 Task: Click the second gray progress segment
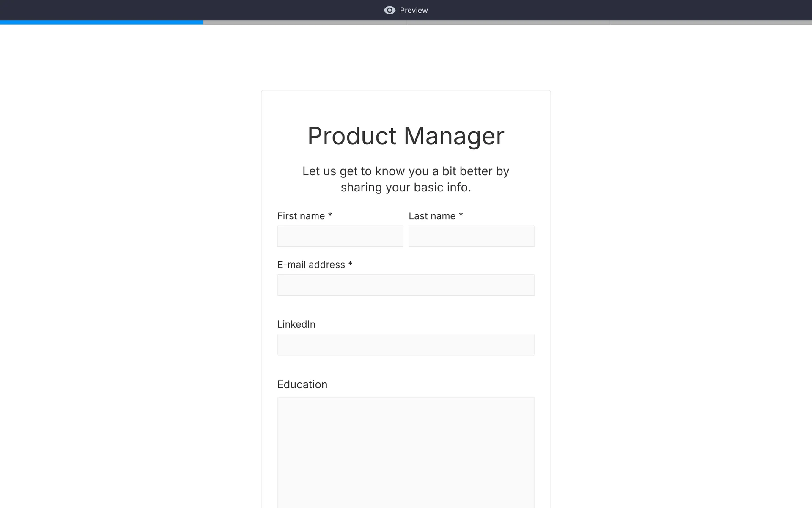(x=304, y=22)
